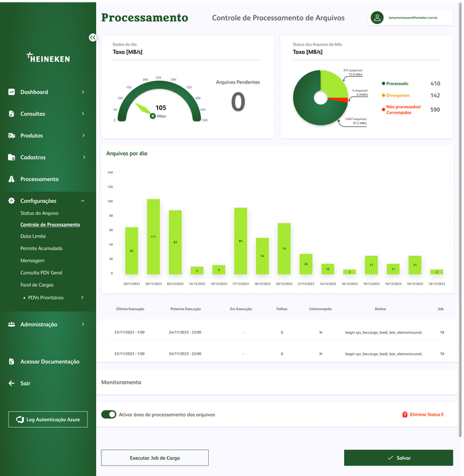This screenshot has width=464, height=476.
Task: Click Acessar Documentação link
Action: pyautogui.click(x=50, y=361)
